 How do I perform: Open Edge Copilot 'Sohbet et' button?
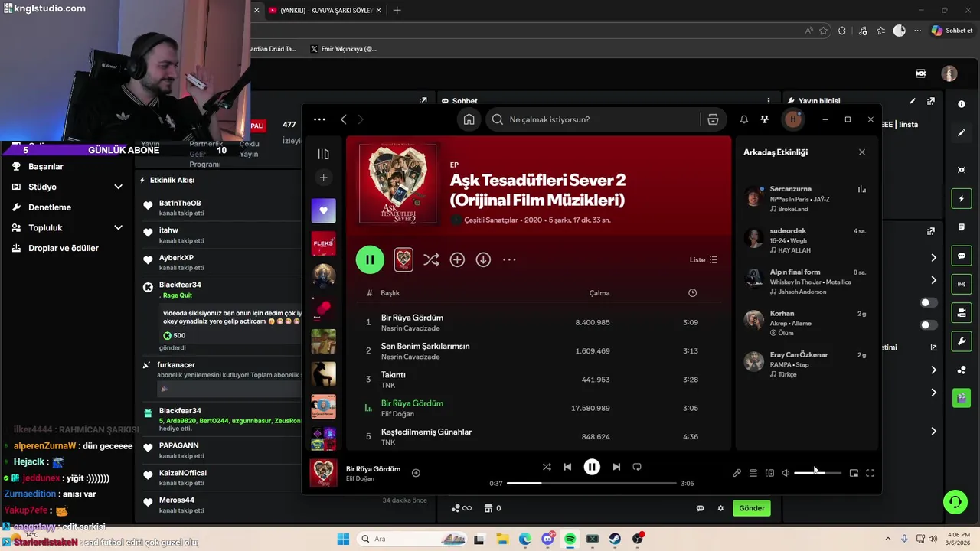point(952,31)
